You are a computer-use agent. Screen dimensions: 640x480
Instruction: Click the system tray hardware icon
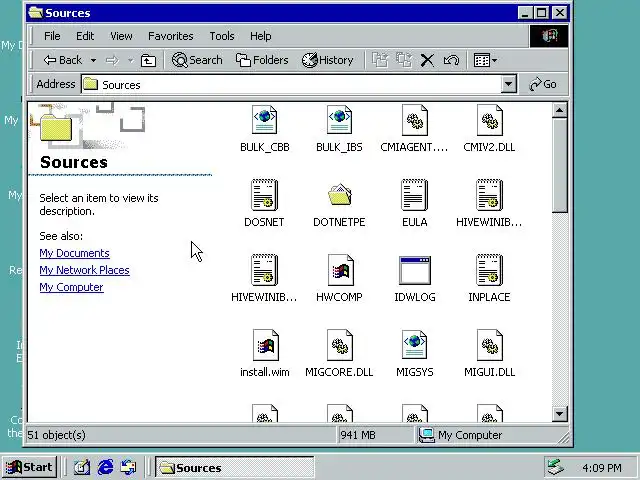click(556, 467)
